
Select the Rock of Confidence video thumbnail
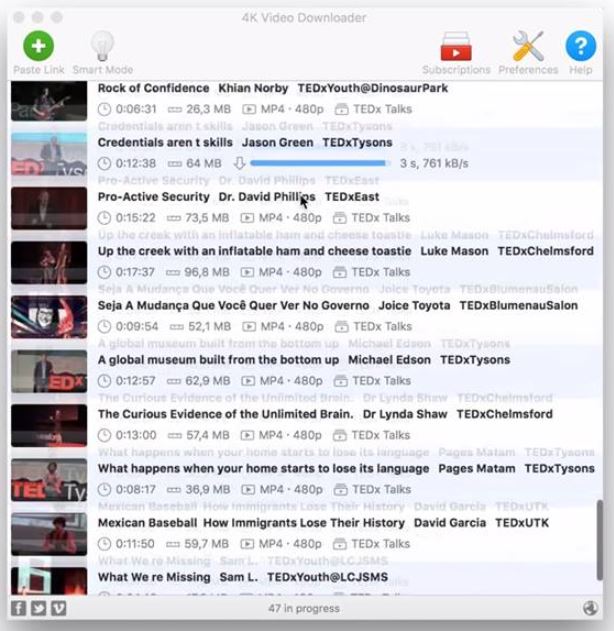(48, 101)
